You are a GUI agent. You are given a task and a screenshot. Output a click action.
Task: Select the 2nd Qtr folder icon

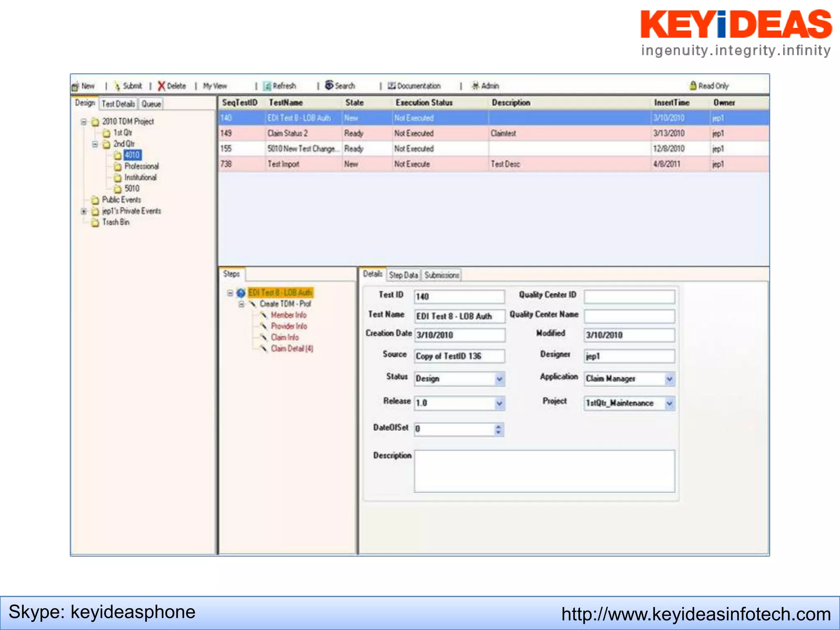coord(107,144)
